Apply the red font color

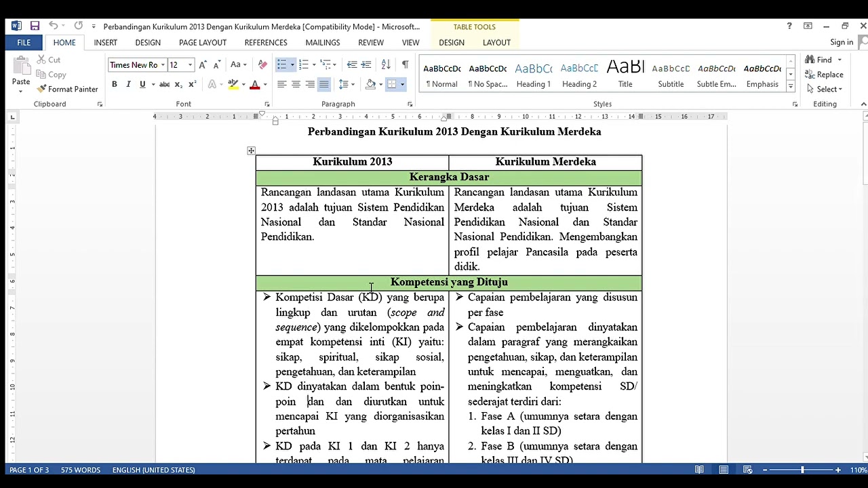[x=255, y=85]
